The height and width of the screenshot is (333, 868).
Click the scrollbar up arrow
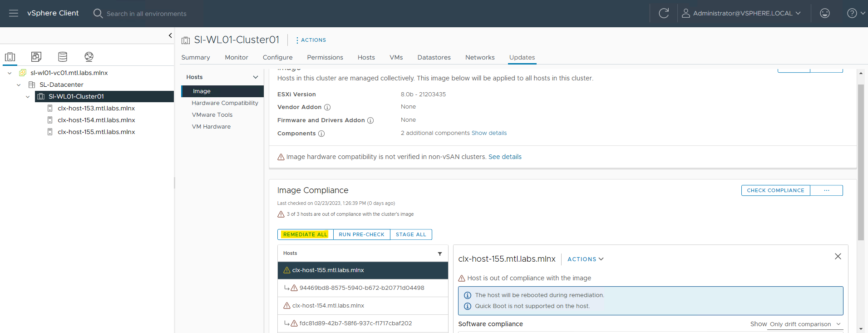[861, 73]
